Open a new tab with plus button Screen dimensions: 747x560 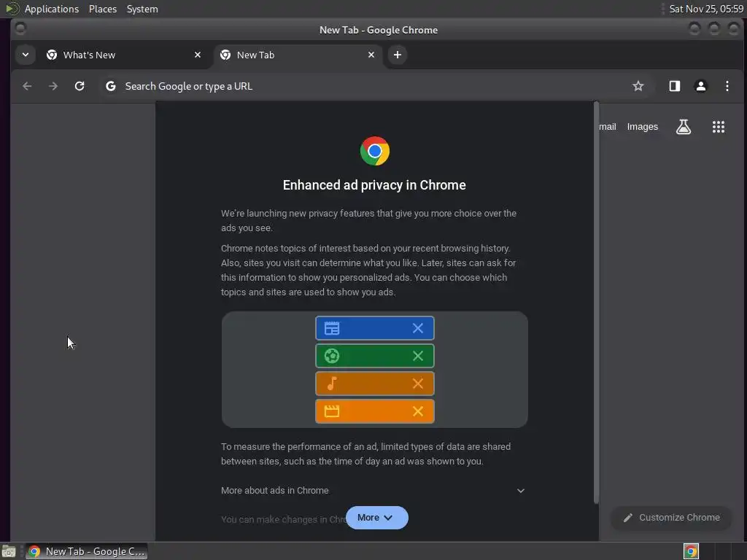(x=398, y=55)
